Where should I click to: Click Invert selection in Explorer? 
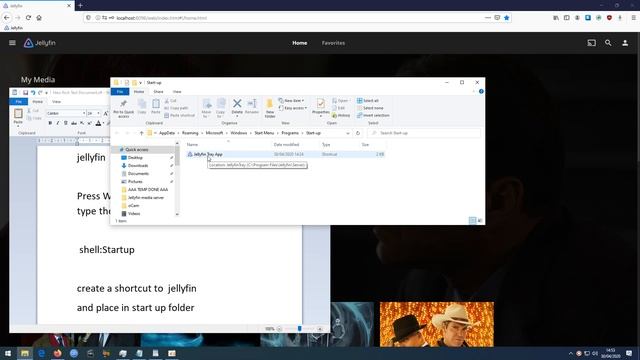373,116
